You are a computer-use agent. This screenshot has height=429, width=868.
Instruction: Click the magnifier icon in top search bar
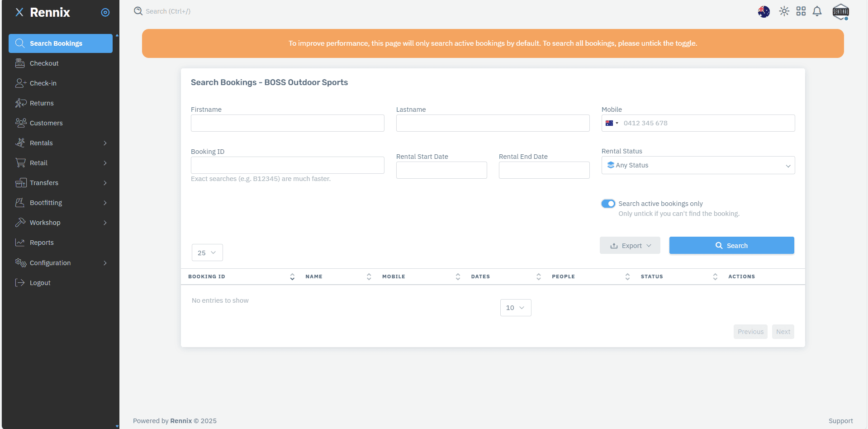(x=138, y=11)
